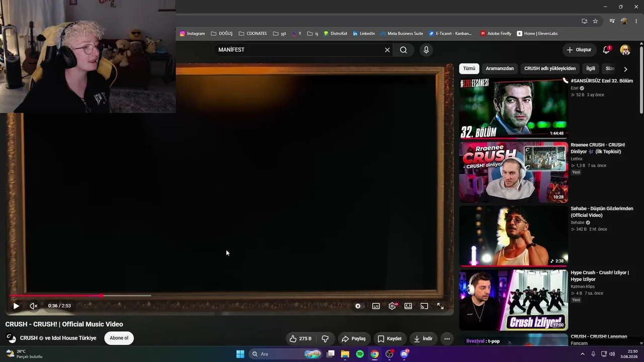Open File Explorer from taskbar
This screenshot has height=362, width=644.
(345, 354)
